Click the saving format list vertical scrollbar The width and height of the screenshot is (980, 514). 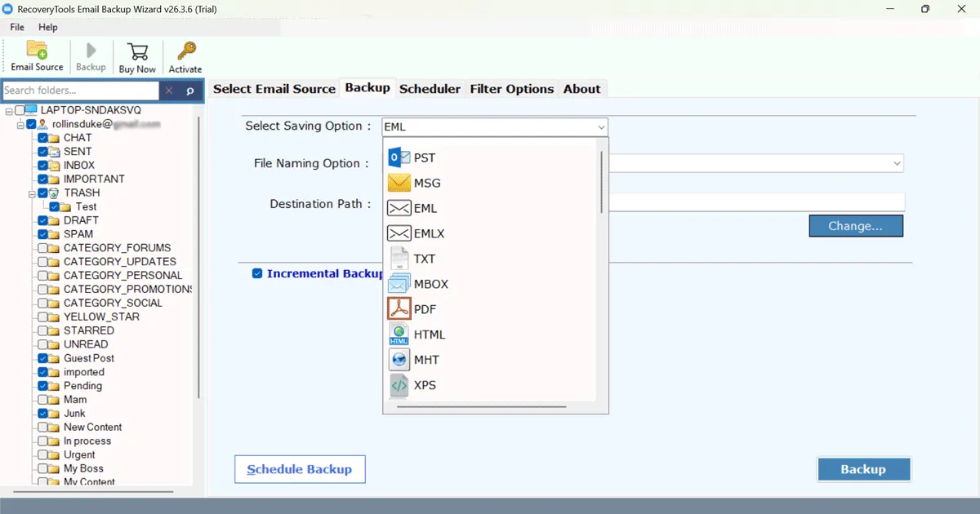604,181
